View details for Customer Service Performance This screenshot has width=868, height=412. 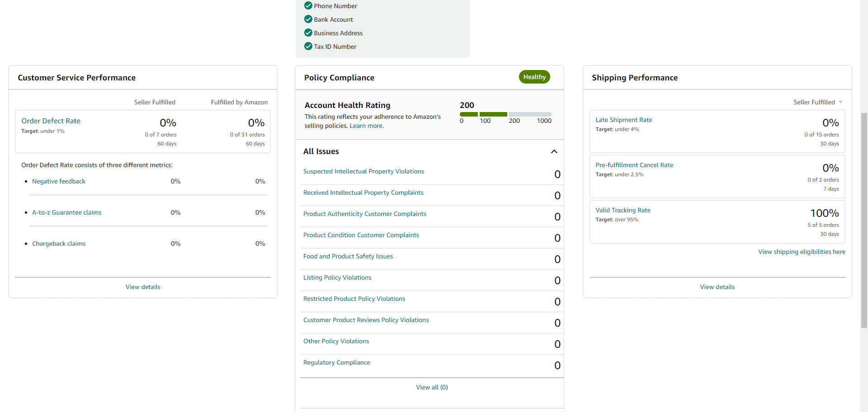coord(143,287)
